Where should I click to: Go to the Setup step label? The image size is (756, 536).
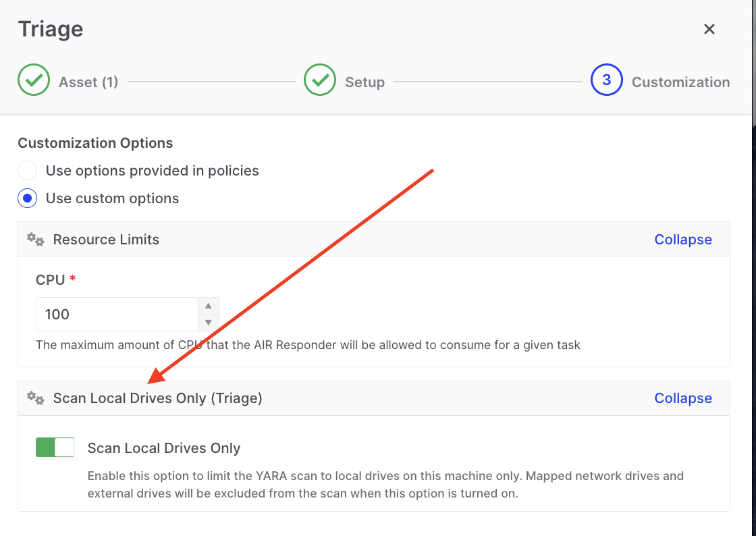(364, 82)
